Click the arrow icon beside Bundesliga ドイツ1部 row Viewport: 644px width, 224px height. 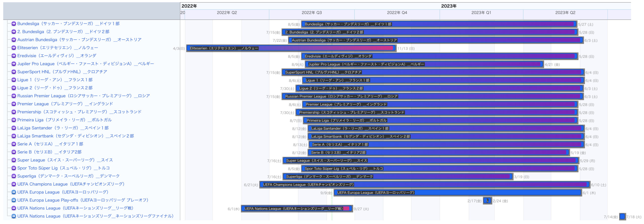pyautogui.click(x=14, y=24)
